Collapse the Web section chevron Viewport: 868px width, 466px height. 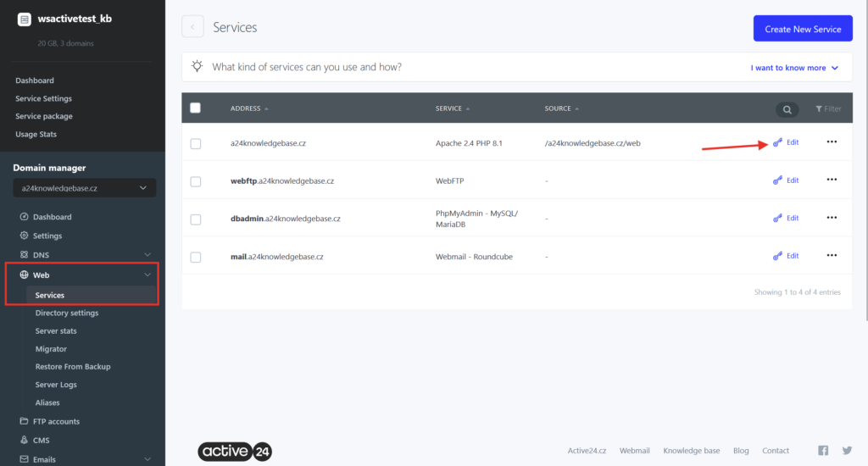147,275
